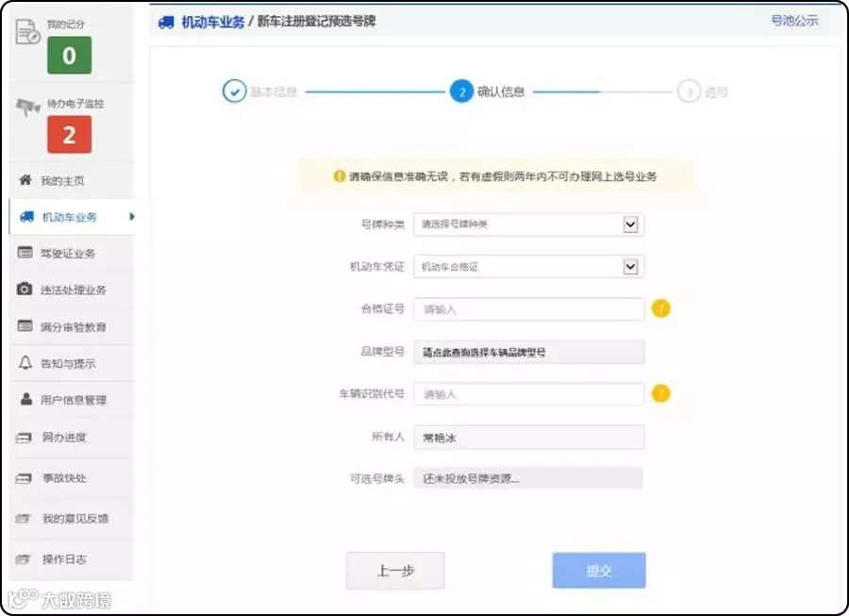This screenshot has width=849, height=616.
Task: Click the 可选号牌头 field
Action: click(x=528, y=478)
